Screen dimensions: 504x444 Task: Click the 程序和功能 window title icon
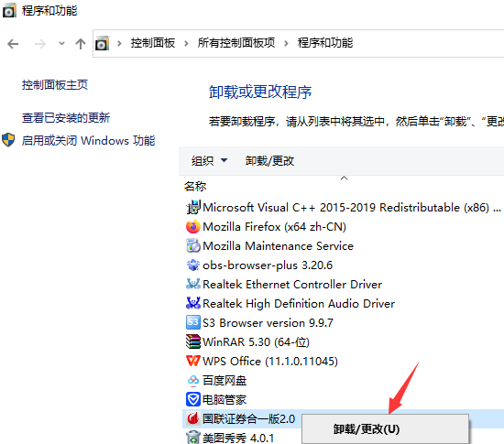tap(9, 11)
